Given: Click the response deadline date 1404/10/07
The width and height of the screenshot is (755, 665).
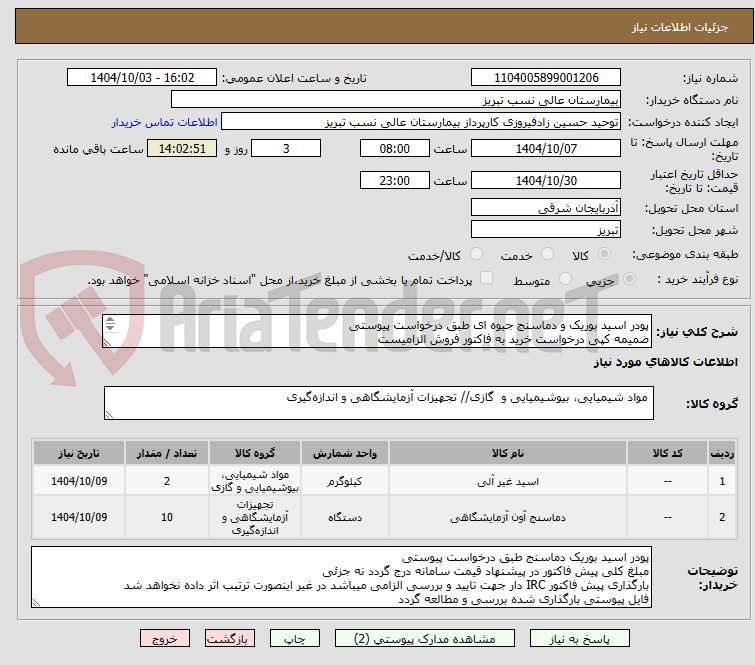Looking at the screenshot, I should 546,148.
